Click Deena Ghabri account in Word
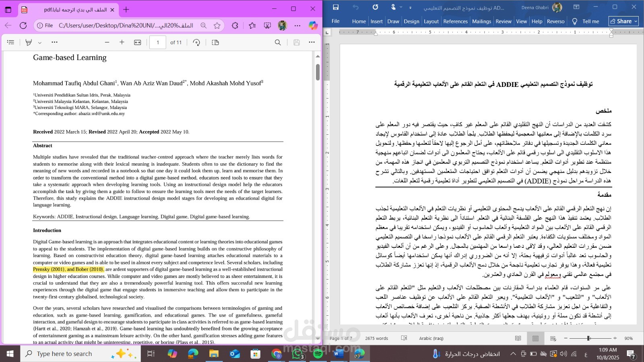This screenshot has height=362, width=644. point(542,7)
